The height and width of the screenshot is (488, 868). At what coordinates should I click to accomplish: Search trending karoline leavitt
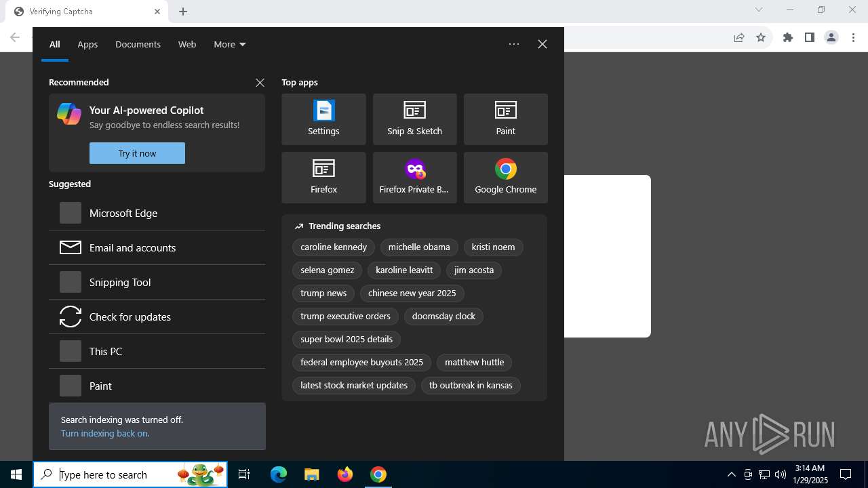pyautogui.click(x=404, y=270)
